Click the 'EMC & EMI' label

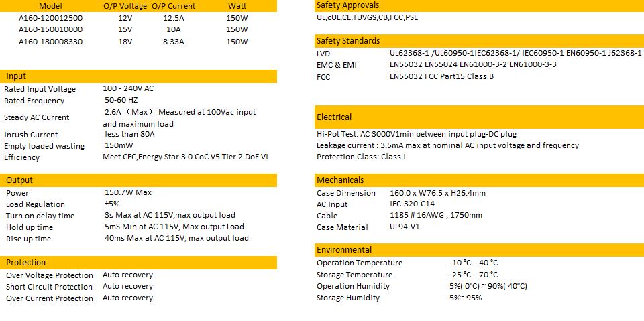pos(337,65)
